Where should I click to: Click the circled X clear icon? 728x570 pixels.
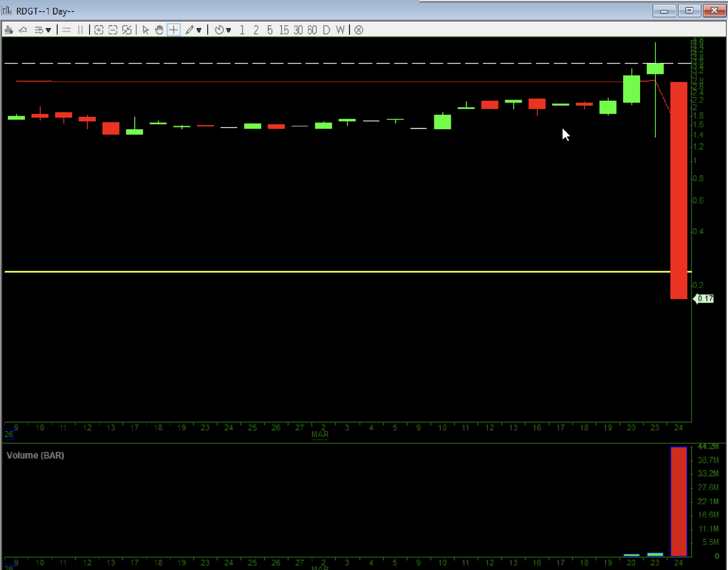pos(359,30)
